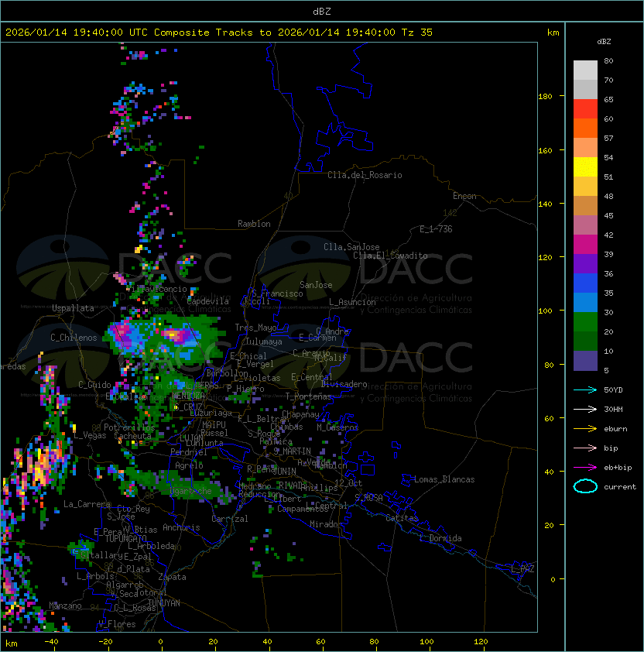Viewport: 644px width, 652px height.
Task: Click the V_Flores place label
Action: tap(117, 624)
